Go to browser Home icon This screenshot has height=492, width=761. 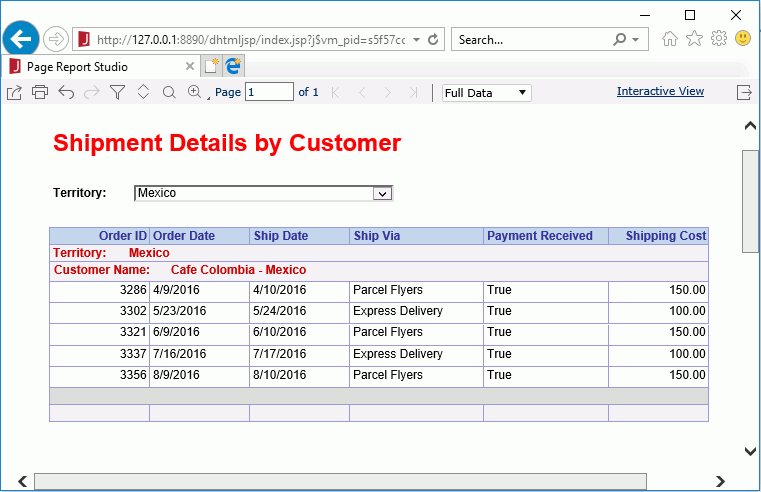tap(670, 39)
